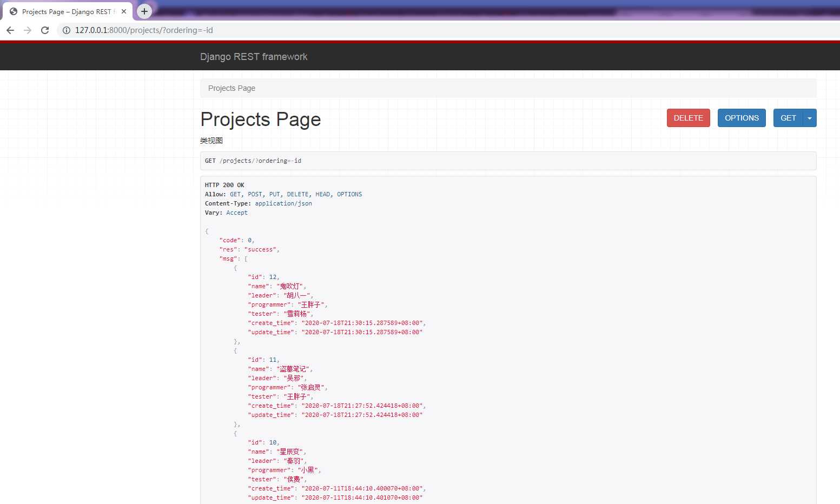Click programmer 王胖子 line of id 12
Screen dimensions: 840x504
[288, 304]
